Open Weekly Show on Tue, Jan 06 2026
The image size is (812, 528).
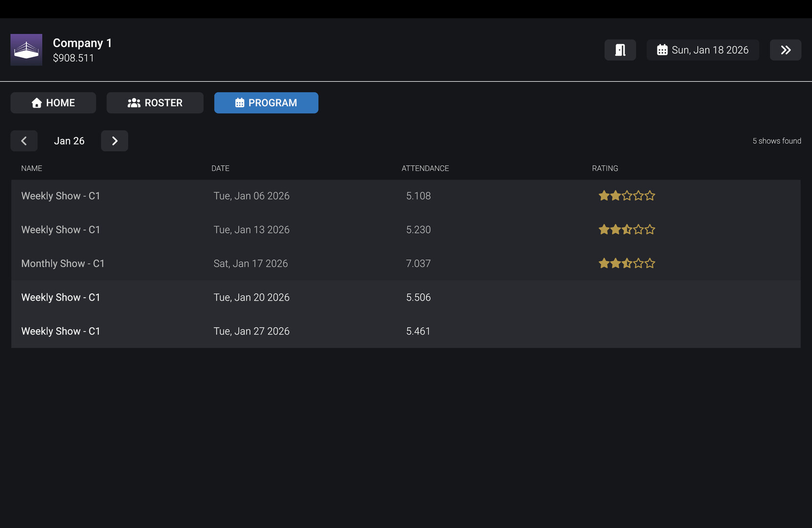click(x=61, y=196)
